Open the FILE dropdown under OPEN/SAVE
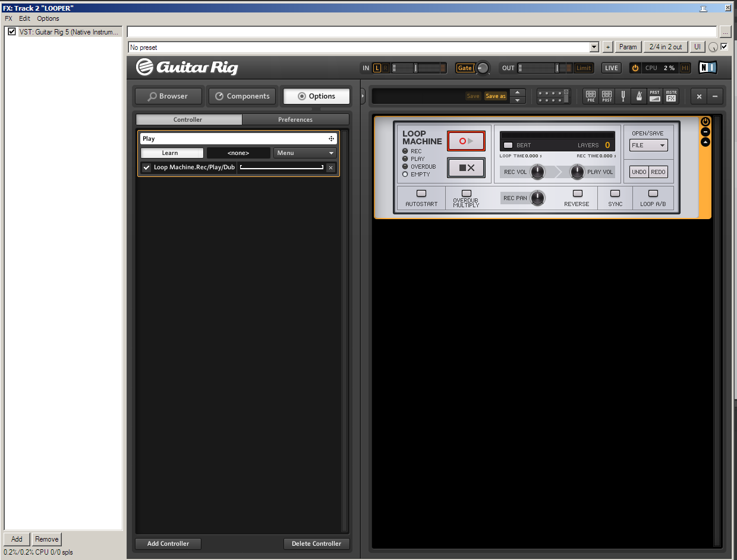This screenshot has height=560, width=737. 648,145
